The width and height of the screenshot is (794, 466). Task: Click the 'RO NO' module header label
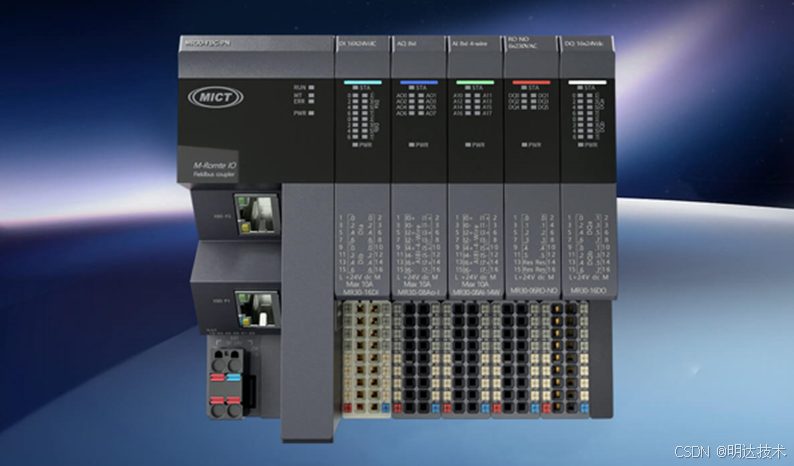[x=518, y=39]
